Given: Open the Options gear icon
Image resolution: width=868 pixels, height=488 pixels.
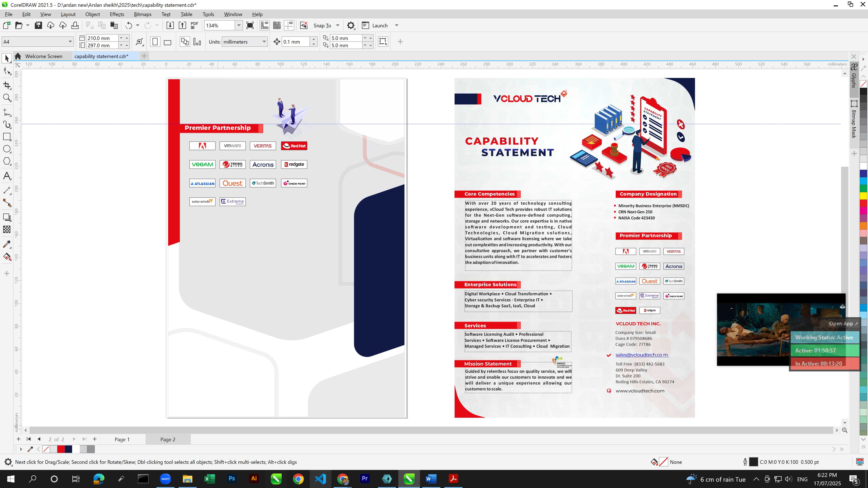Looking at the screenshot, I should point(351,25).
